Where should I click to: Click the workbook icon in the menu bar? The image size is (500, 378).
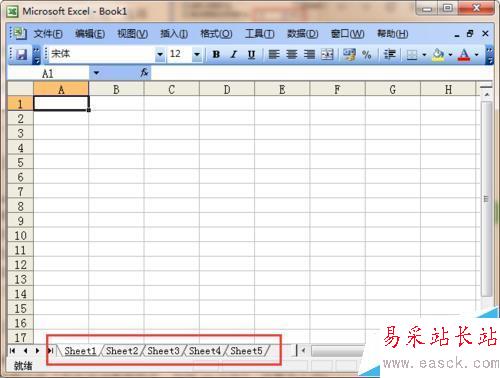click(20, 33)
